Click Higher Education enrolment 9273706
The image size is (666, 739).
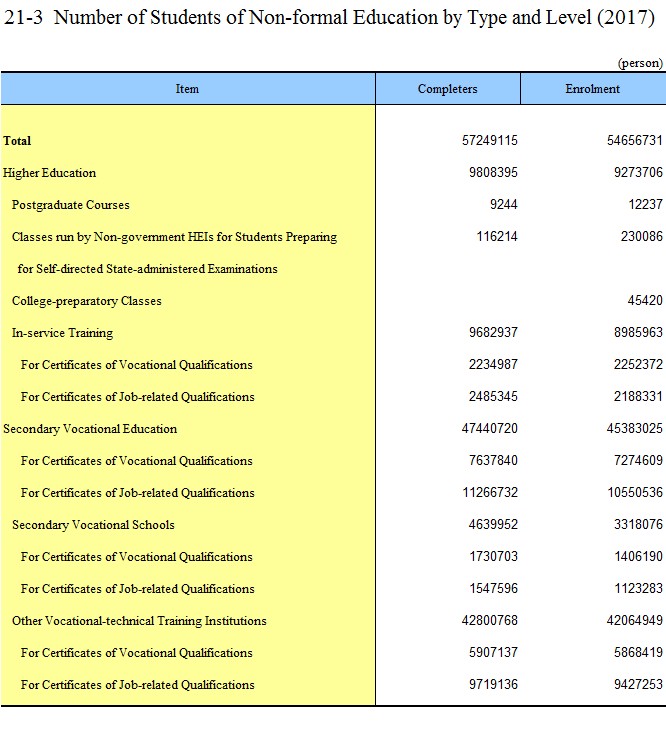[638, 172]
